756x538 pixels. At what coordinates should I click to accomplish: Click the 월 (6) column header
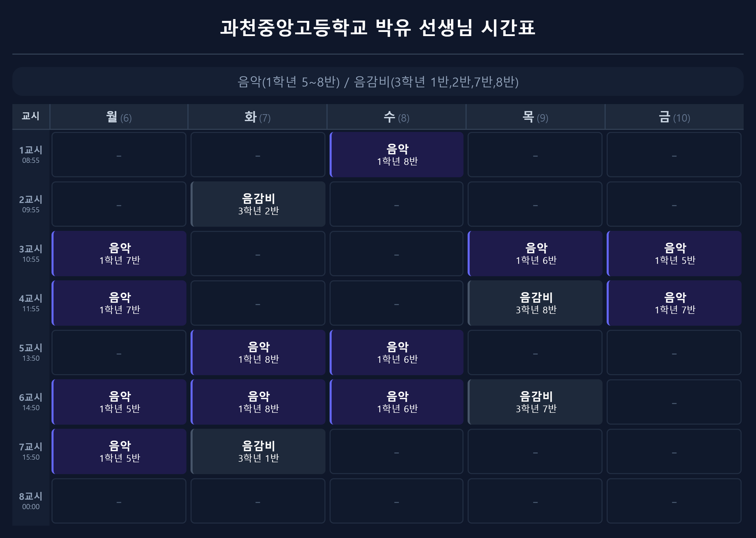[x=119, y=117]
